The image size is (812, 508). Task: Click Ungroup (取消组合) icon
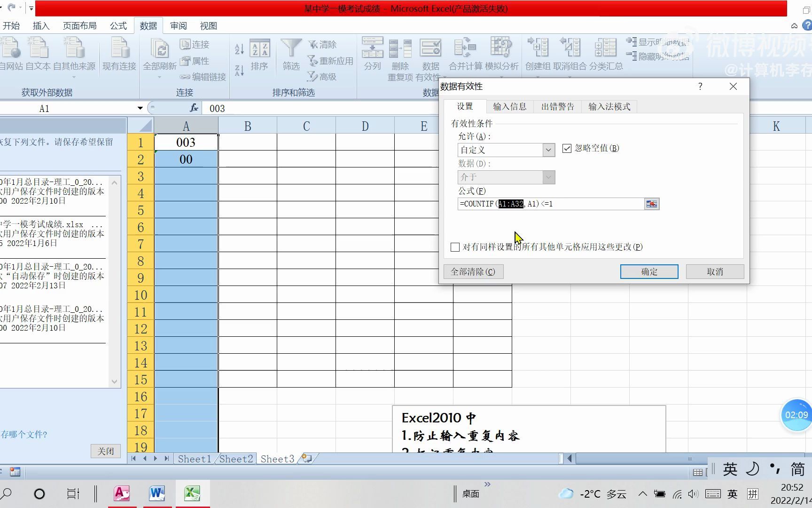(570, 54)
